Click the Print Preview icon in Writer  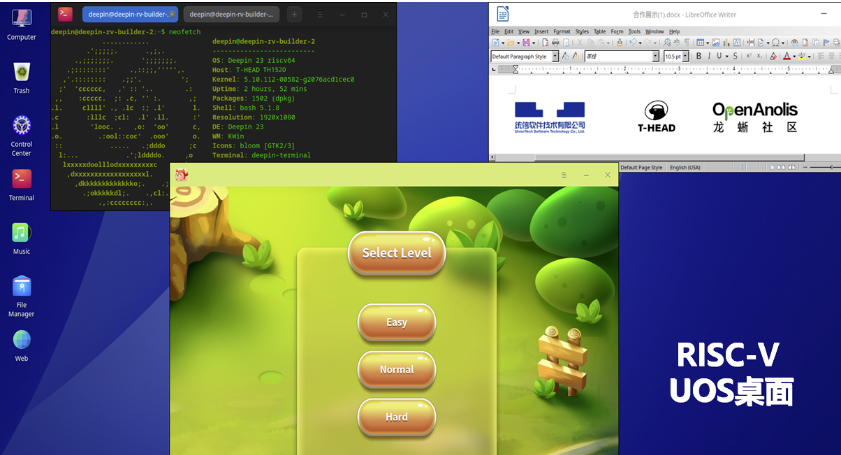tap(566, 42)
